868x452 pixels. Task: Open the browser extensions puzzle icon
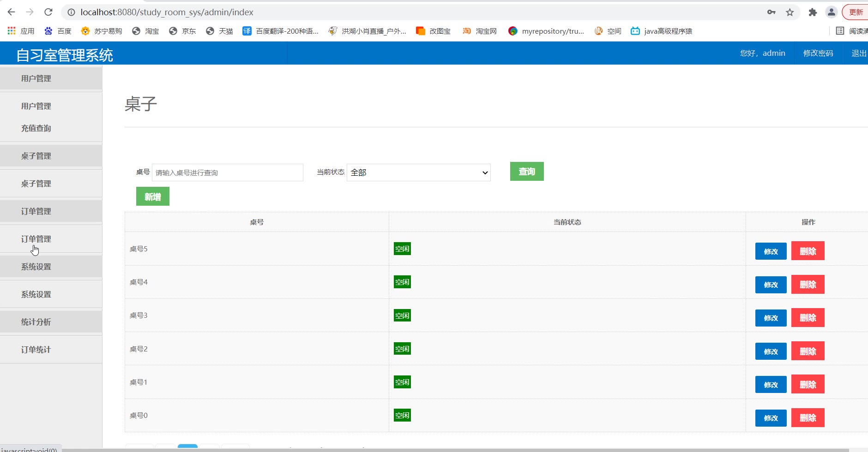point(813,12)
